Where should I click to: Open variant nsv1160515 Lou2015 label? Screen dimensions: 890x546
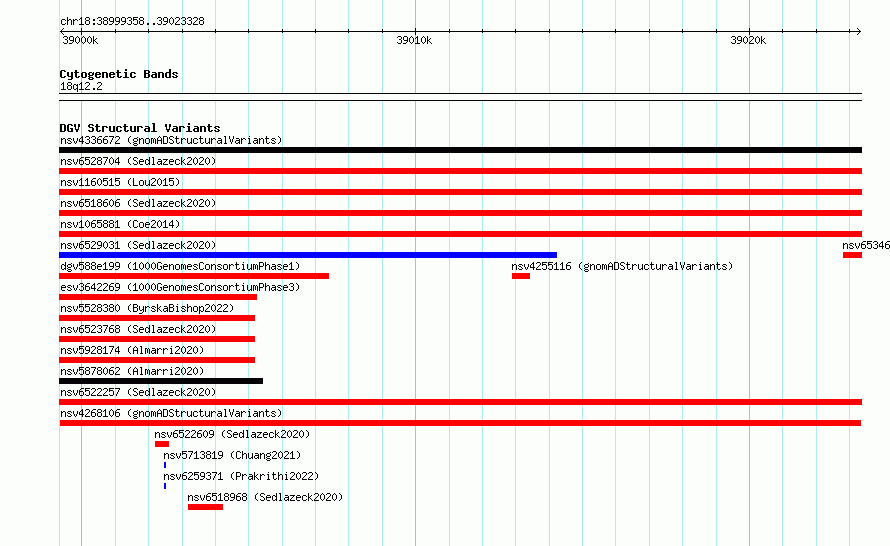120,182
